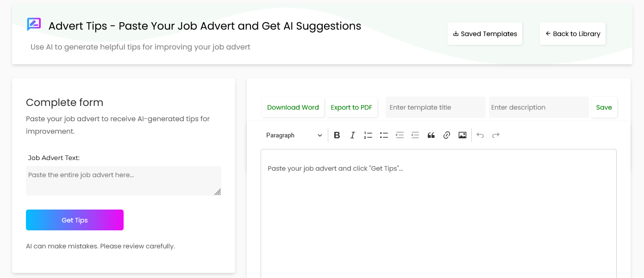Undo the last edit

coord(480,135)
